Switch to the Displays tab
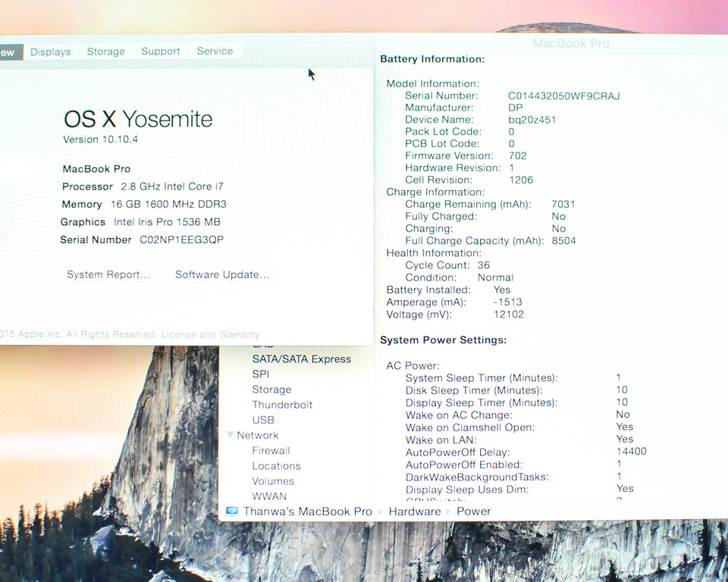Screen dimensions: 728x582 (x=50, y=52)
